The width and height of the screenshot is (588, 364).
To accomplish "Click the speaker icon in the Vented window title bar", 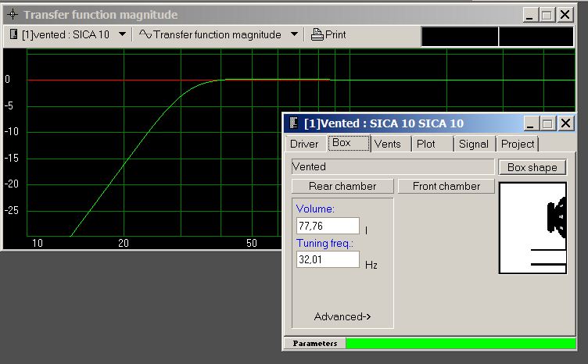I will tap(294, 123).
